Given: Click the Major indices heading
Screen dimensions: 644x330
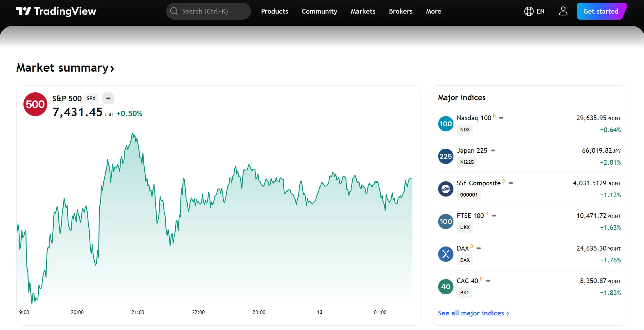Looking at the screenshot, I should click(x=462, y=97).
